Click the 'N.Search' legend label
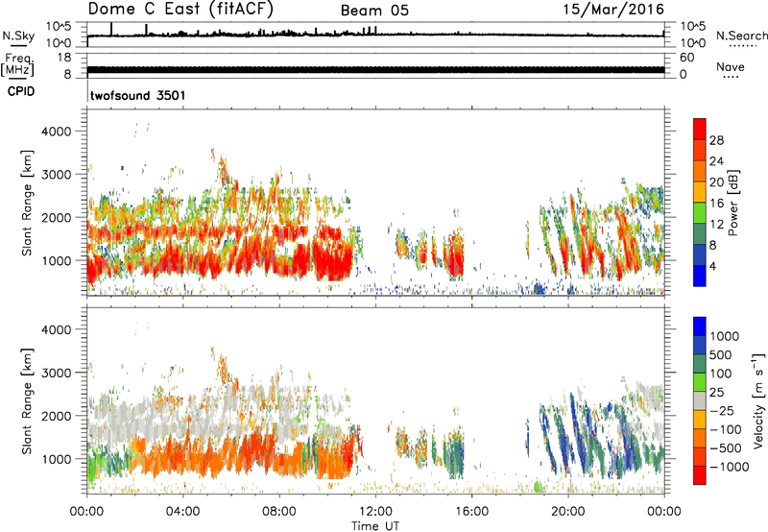768x532 pixels. pyautogui.click(x=742, y=36)
